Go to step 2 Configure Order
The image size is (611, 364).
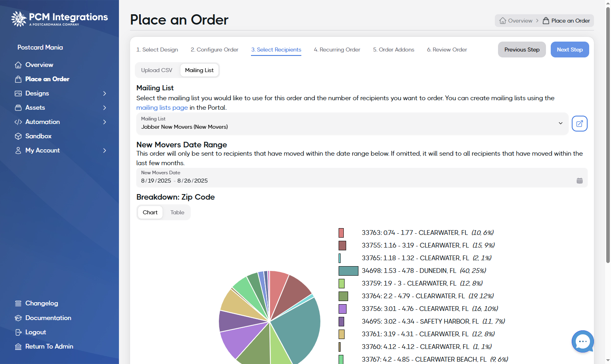(215, 50)
